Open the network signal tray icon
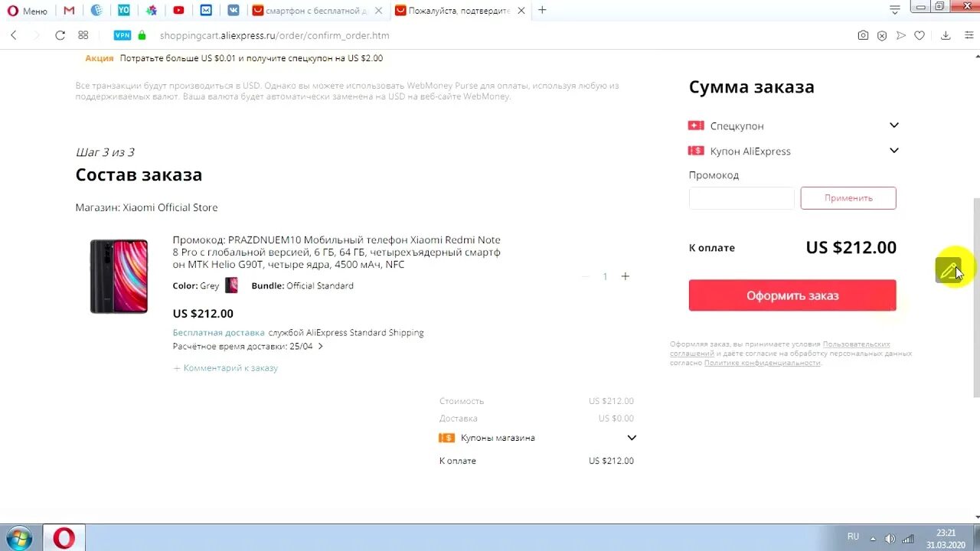The width and height of the screenshot is (980, 551). pos(908,538)
